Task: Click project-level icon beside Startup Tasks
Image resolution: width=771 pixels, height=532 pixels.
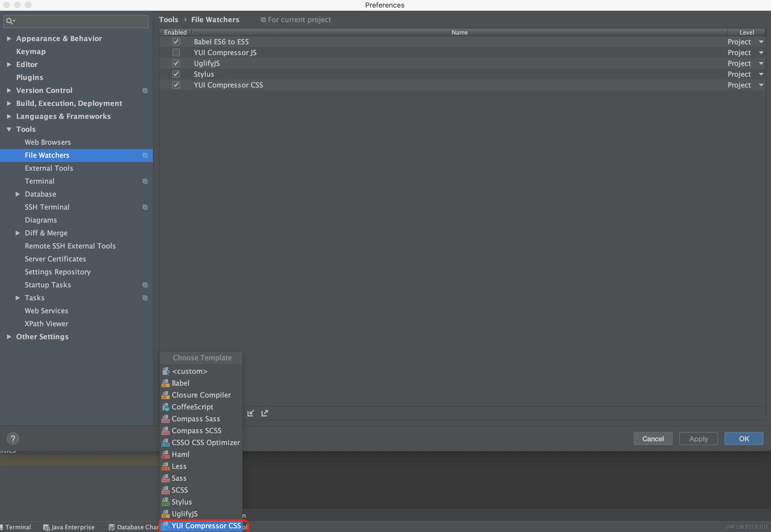Action: pyautogui.click(x=145, y=285)
